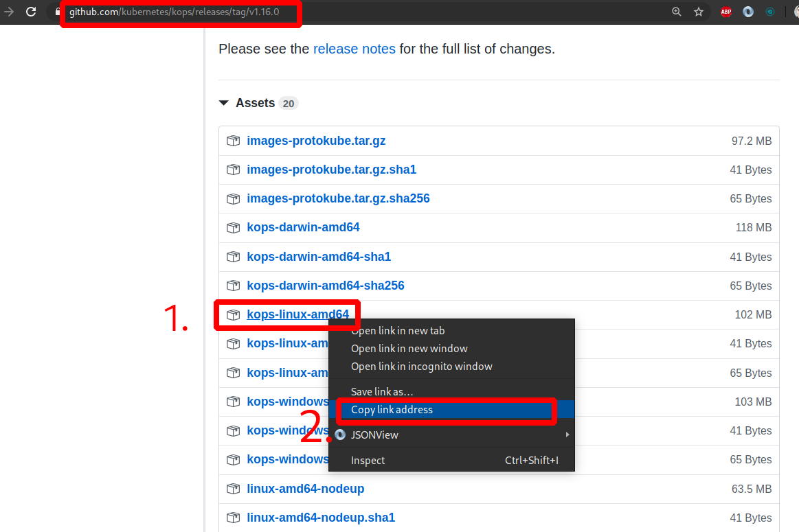The height and width of the screenshot is (532, 799).
Task: Click the Assets count badge 20
Action: [x=289, y=104]
